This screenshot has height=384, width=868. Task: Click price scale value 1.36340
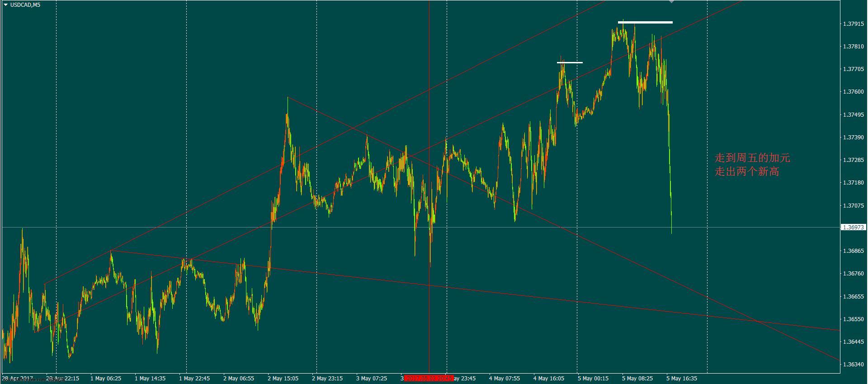pos(854,364)
